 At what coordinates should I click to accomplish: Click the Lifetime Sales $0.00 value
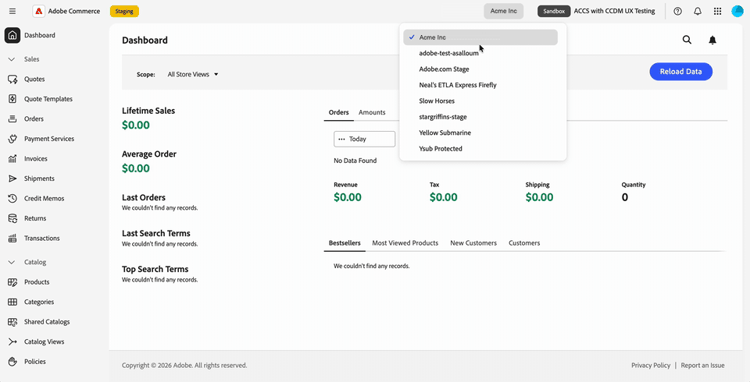136,125
